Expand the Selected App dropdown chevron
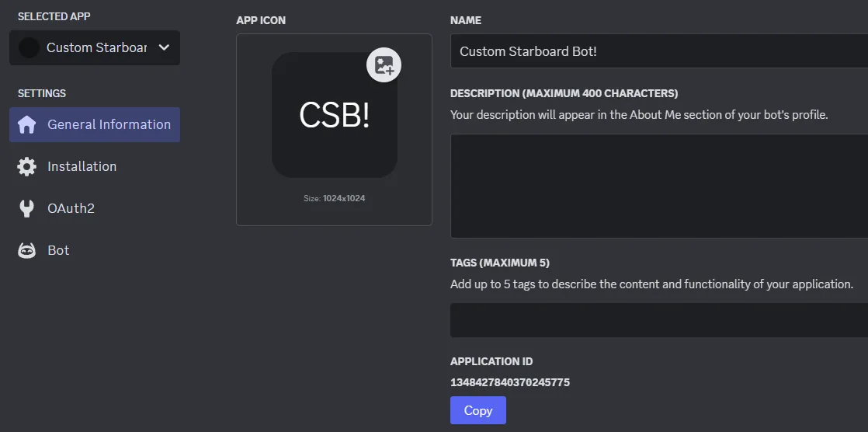 [164, 47]
